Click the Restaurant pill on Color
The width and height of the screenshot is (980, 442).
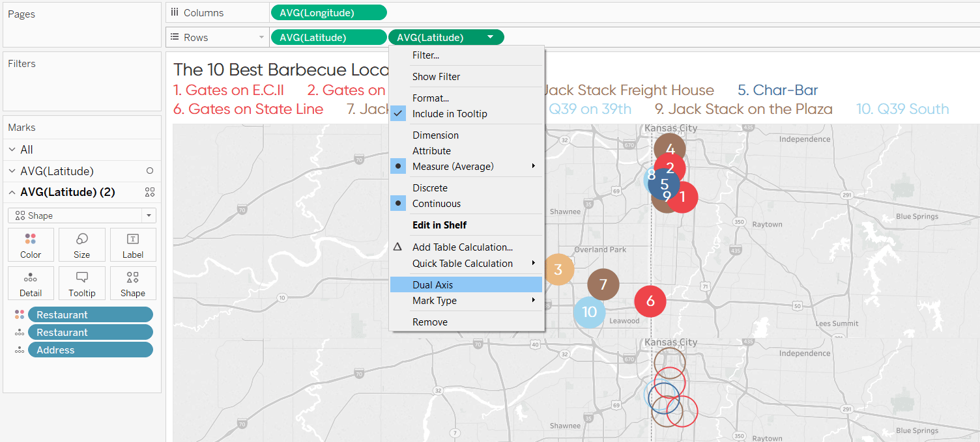[91, 314]
